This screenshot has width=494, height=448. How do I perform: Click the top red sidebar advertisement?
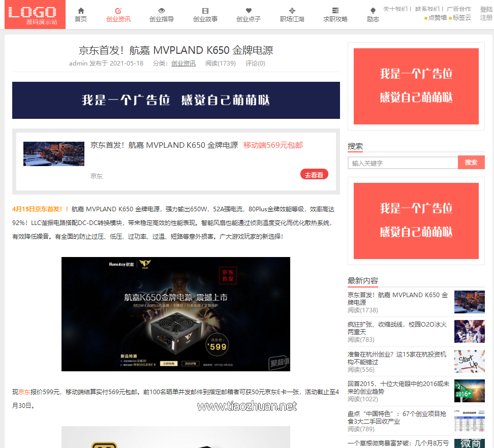coord(416,86)
